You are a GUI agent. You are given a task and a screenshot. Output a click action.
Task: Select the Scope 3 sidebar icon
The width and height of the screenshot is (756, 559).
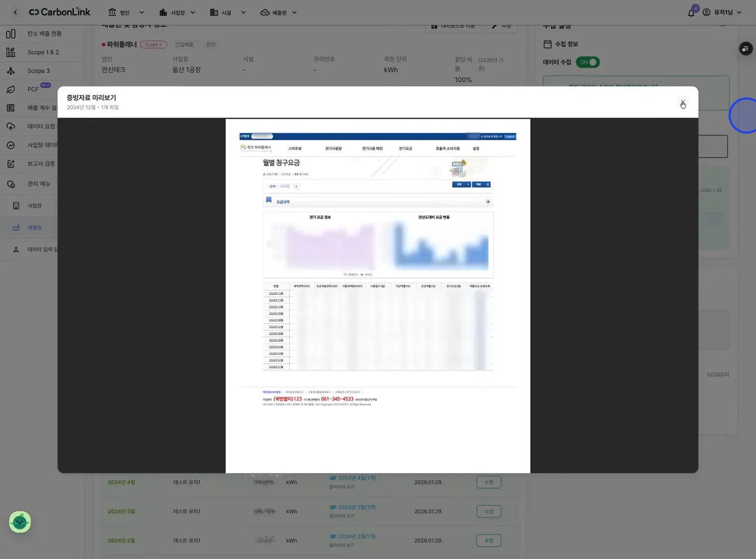tap(10, 71)
